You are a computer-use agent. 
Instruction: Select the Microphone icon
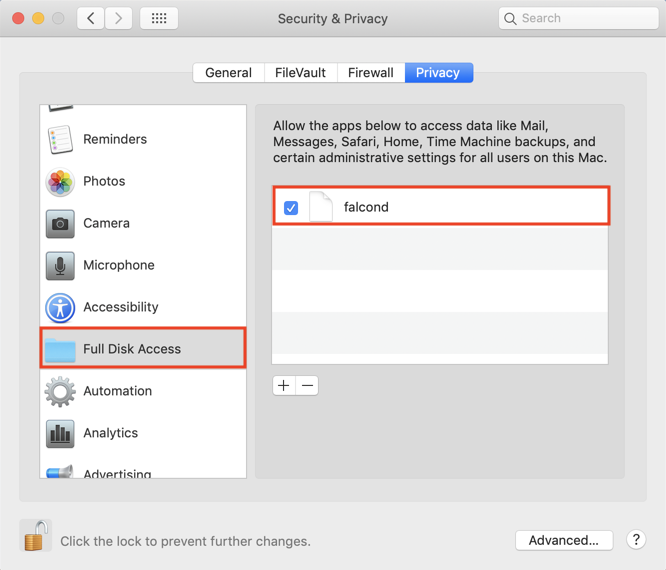point(60,265)
